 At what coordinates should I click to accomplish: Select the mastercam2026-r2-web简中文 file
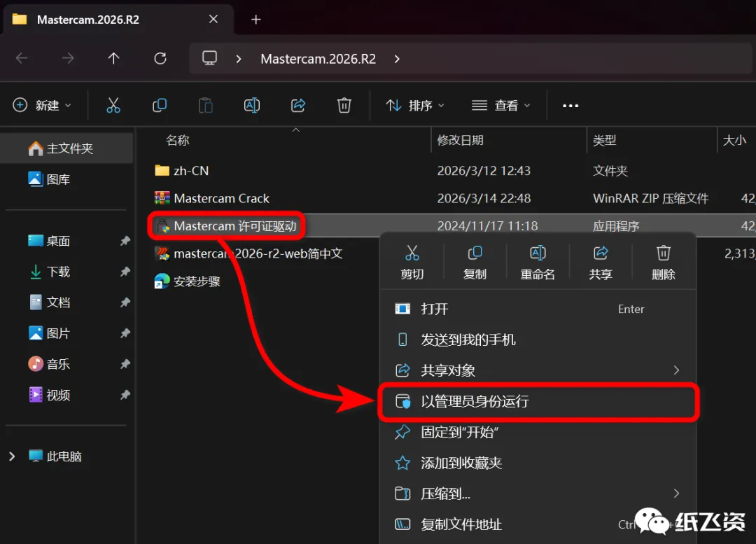click(x=248, y=253)
